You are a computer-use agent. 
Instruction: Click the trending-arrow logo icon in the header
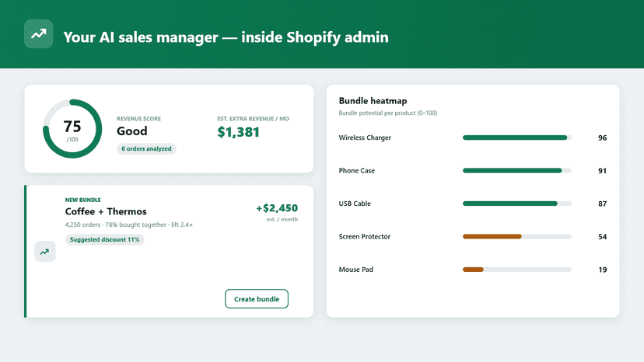point(39,34)
